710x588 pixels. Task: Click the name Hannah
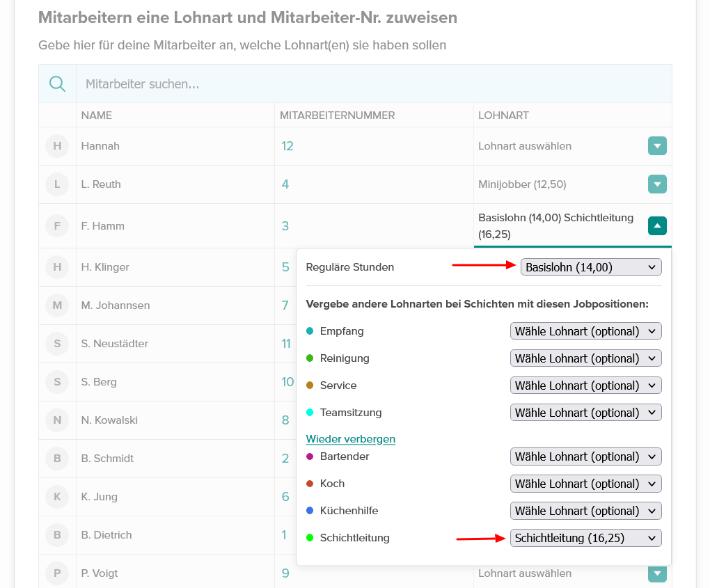pos(100,145)
